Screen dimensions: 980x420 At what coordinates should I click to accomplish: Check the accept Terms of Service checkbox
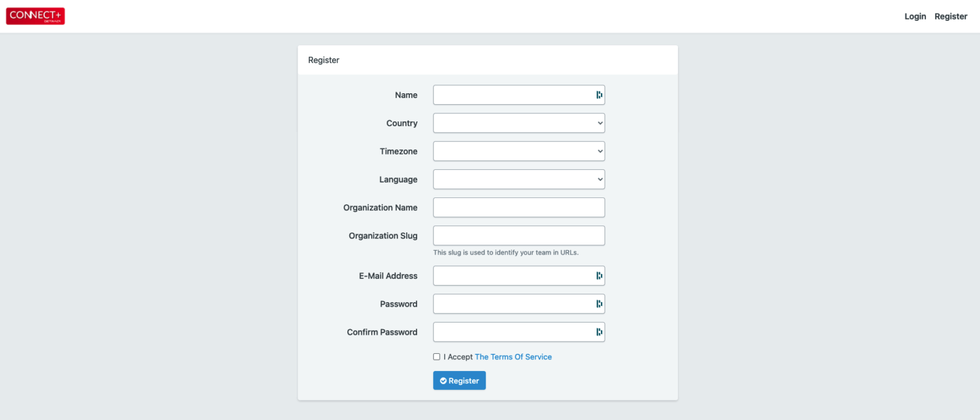pos(437,357)
